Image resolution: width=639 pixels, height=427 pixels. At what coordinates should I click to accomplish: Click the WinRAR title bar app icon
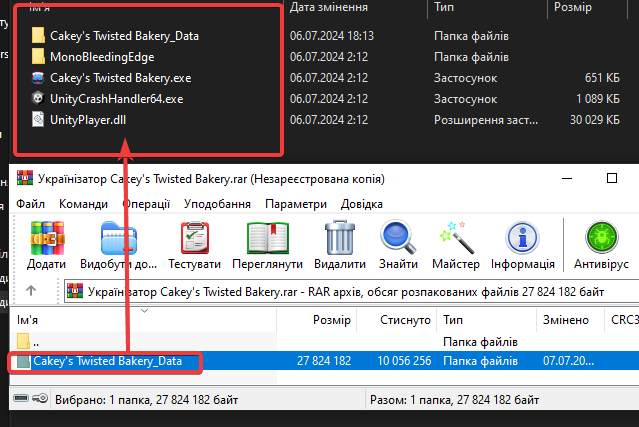(25, 178)
